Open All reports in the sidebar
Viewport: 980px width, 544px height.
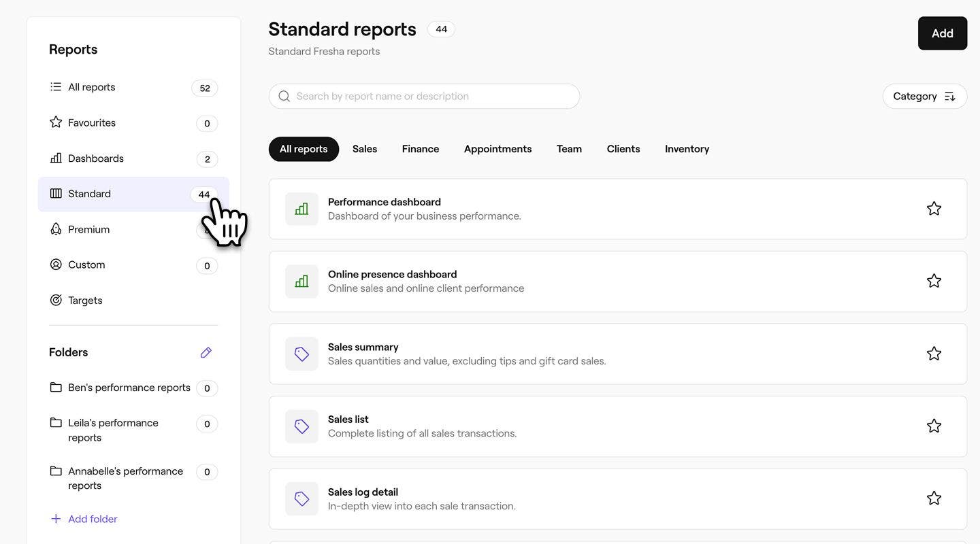(x=133, y=87)
